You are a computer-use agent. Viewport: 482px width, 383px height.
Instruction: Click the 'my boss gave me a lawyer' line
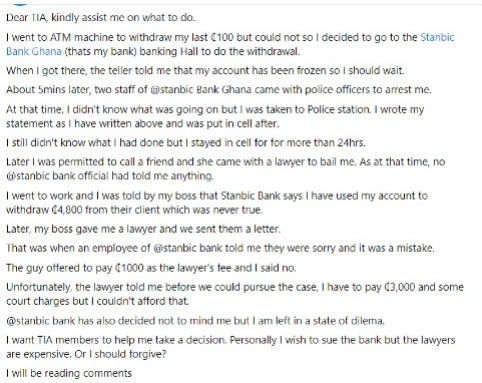(x=143, y=229)
